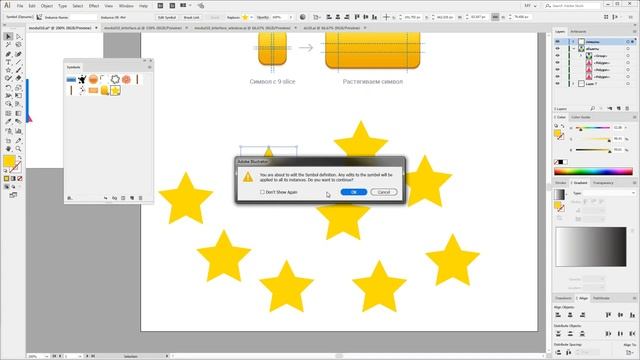Select the Direct Selection tool (white arrow)

pos(18,37)
